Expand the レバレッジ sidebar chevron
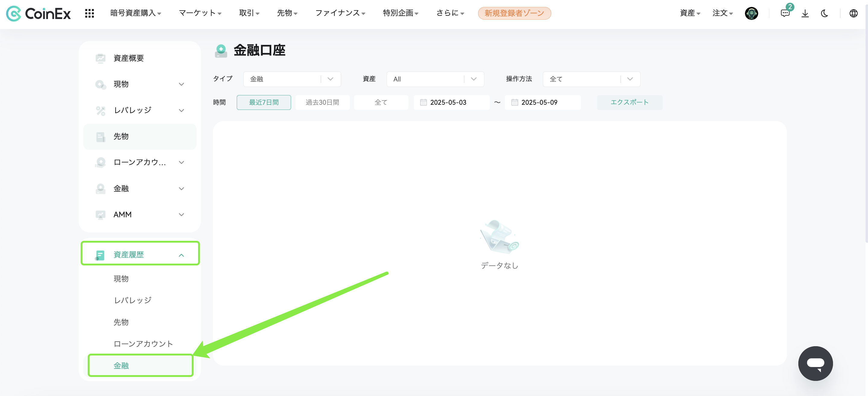 [x=181, y=111]
